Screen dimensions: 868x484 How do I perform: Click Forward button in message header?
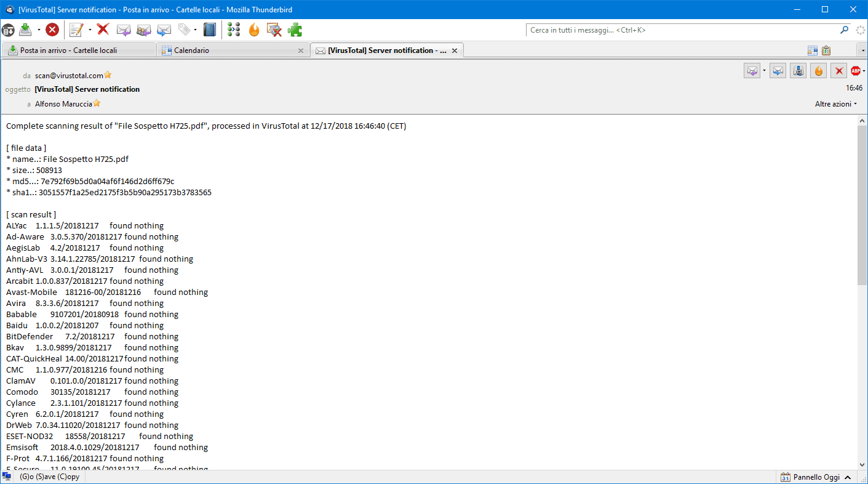click(x=778, y=71)
